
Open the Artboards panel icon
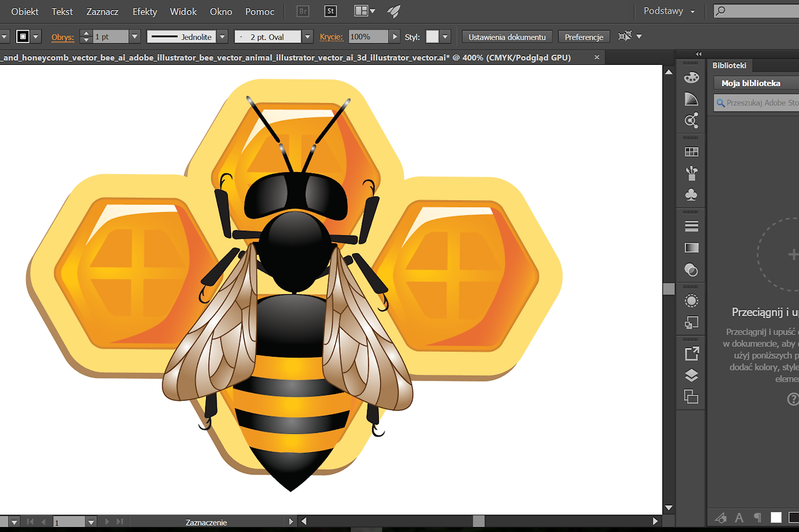[x=691, y=397]
